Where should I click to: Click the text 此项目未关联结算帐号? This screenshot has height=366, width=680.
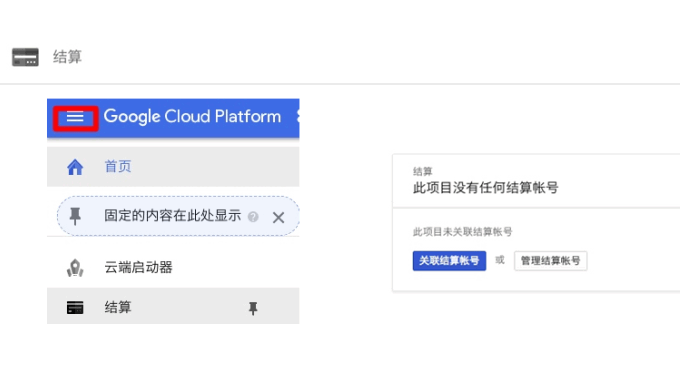coord(462,232)
